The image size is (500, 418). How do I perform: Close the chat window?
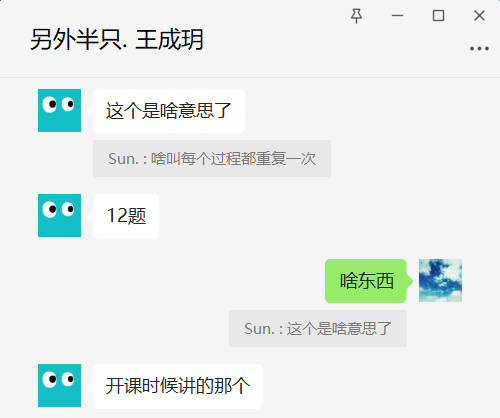pos(479,16)
